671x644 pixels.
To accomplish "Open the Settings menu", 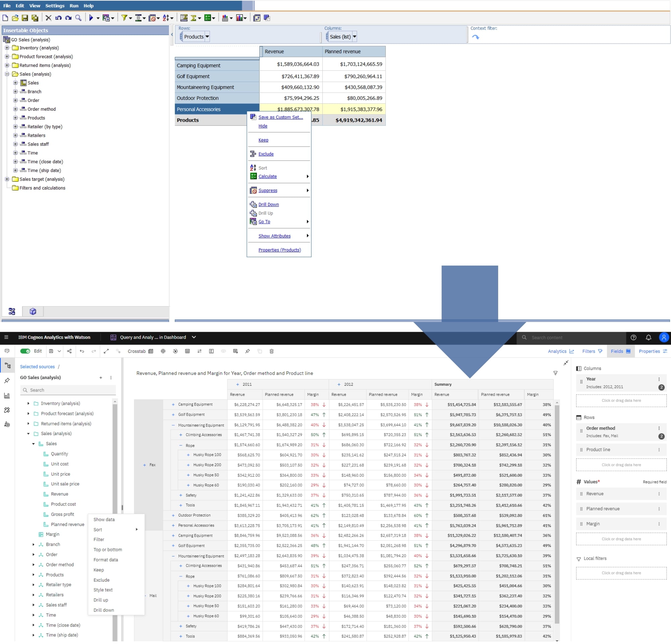I will 55,5.
